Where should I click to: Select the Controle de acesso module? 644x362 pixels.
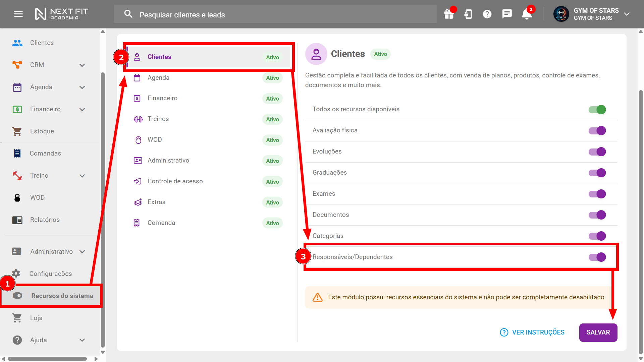175,181
